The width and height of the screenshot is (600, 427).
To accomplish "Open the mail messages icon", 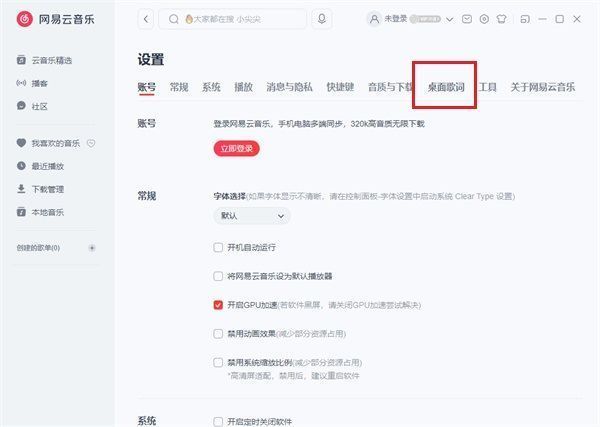I will pyautogui.click(x=467, y=19).
